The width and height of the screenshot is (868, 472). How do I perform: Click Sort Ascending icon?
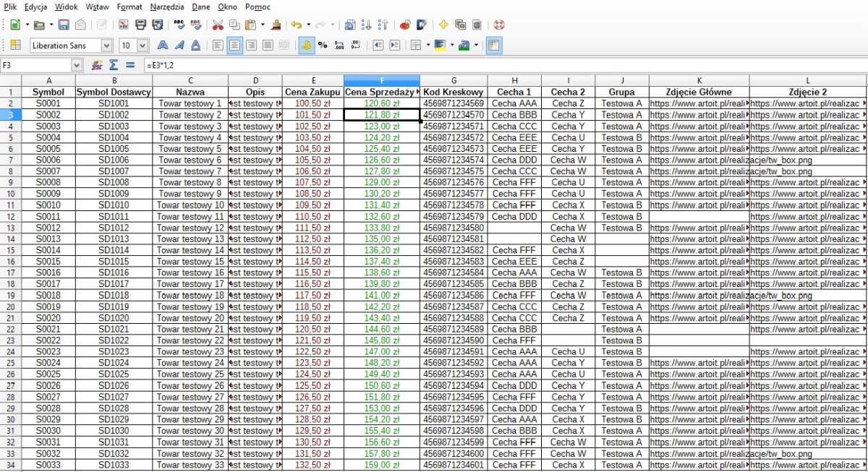click(367, 25)
